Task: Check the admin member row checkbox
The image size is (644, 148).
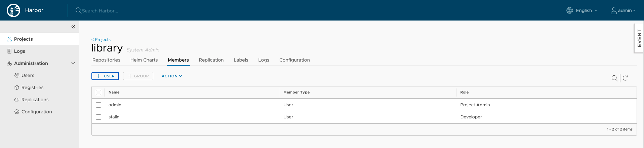Action: [x=98, y=105]
